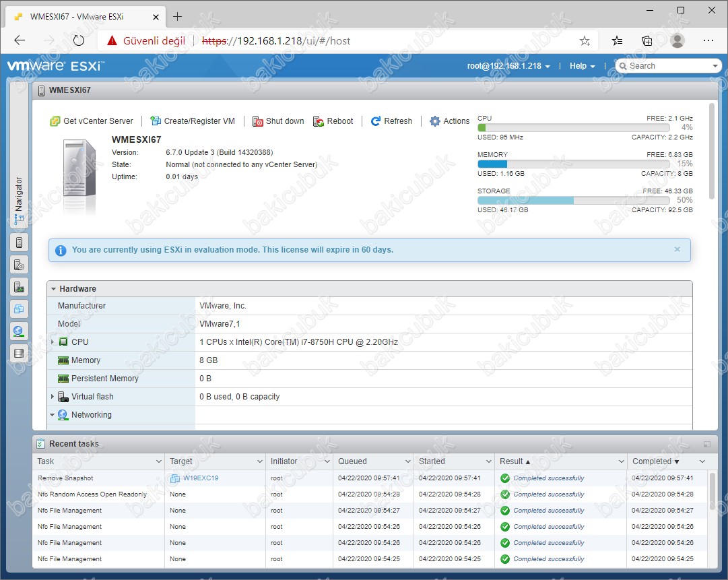Open the Initiator column menu chevron
This screenshot has height=580, width=728.
click(327, 461)
